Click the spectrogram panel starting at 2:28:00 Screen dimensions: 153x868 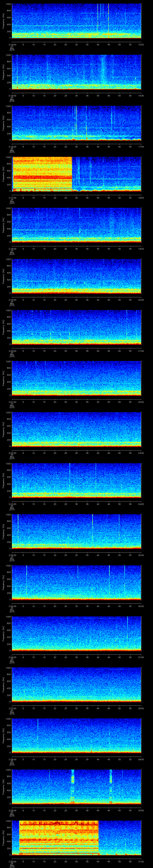pyautogui.click(x=77, y=736)
